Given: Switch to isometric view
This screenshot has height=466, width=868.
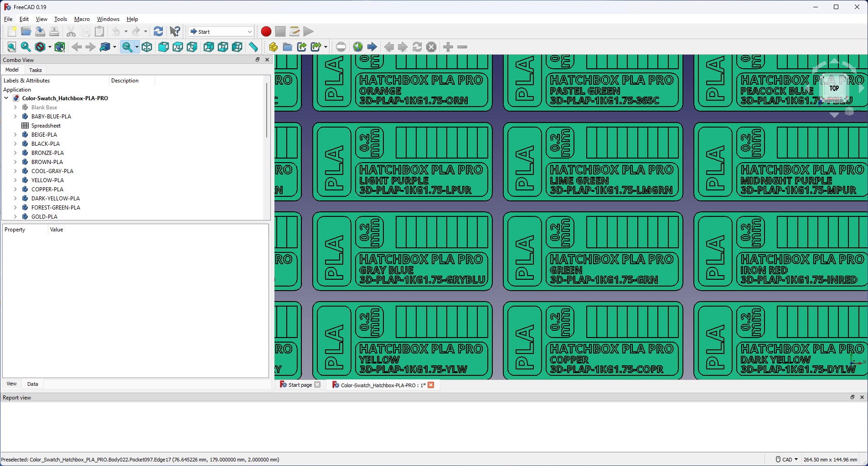Looking at the screenshot, I should point(147,47).
